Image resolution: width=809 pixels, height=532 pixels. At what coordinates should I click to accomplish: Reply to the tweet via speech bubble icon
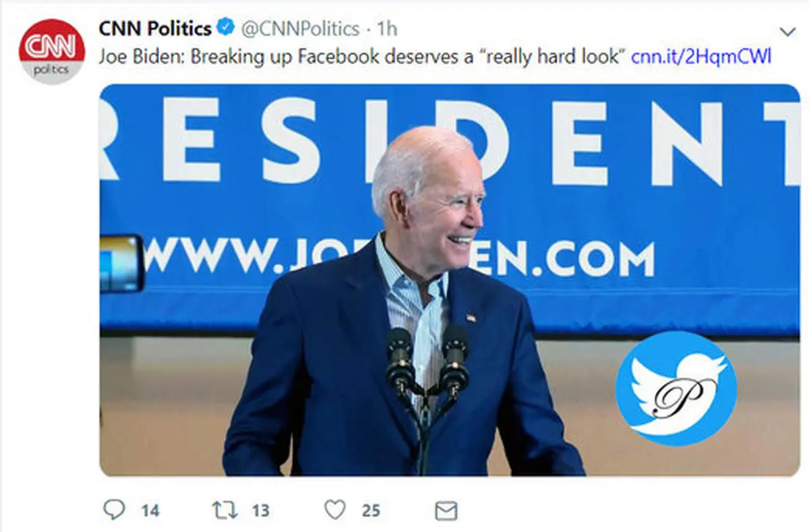[114, 510]
